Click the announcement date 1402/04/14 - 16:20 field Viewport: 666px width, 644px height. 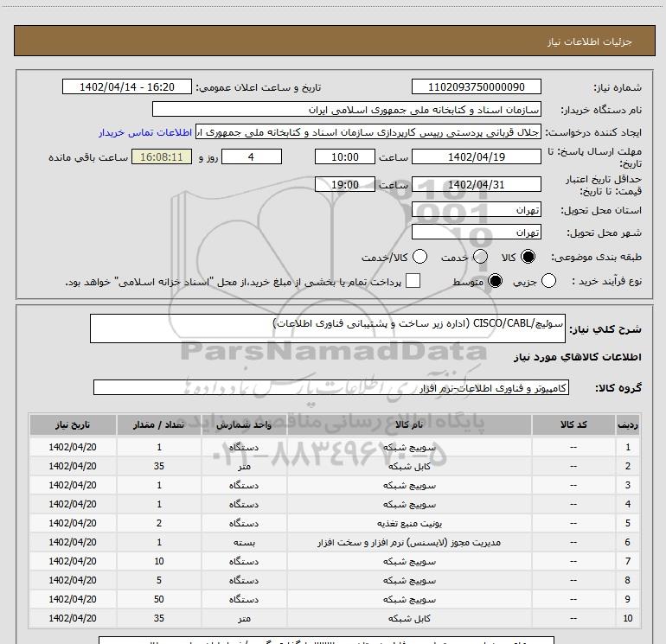point(127,86)
